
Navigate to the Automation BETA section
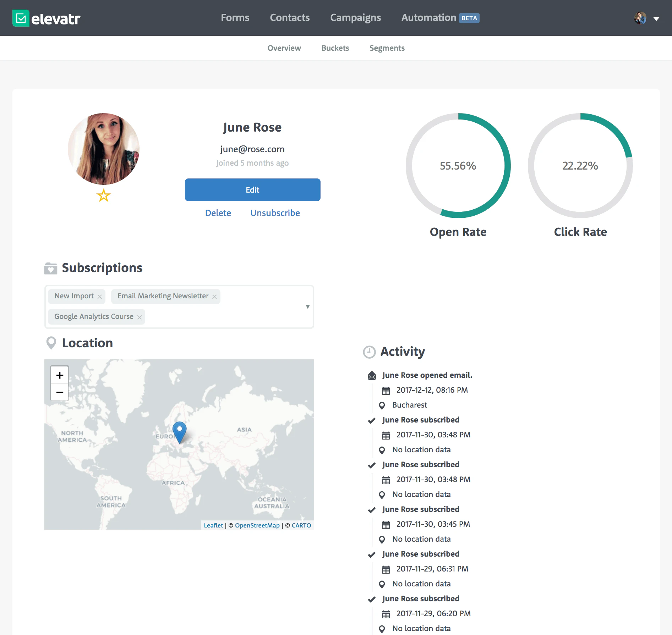428,17
